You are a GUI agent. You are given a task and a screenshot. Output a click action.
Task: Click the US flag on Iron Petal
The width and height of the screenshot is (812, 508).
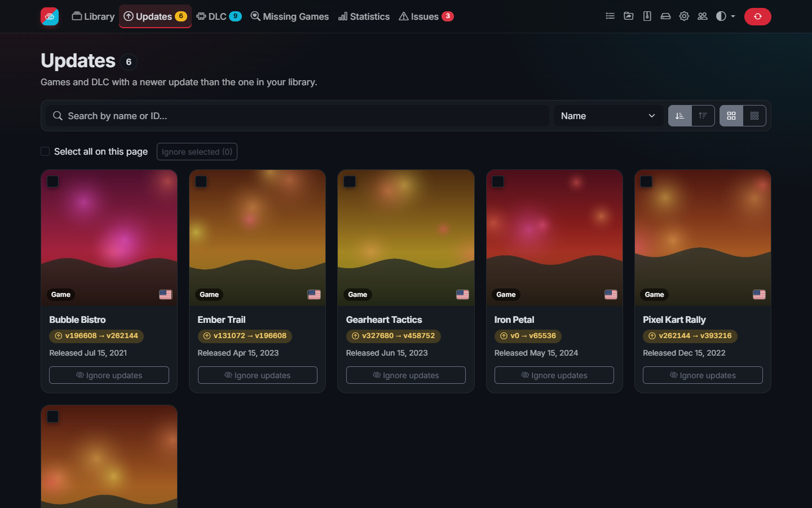click(x=611, y=295)
